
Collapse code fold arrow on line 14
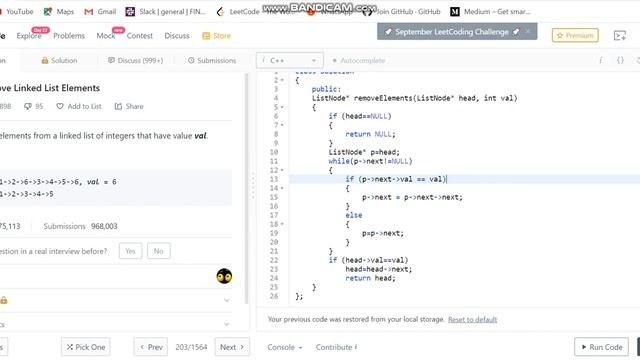pyautogui.click(x=282, y=188)
